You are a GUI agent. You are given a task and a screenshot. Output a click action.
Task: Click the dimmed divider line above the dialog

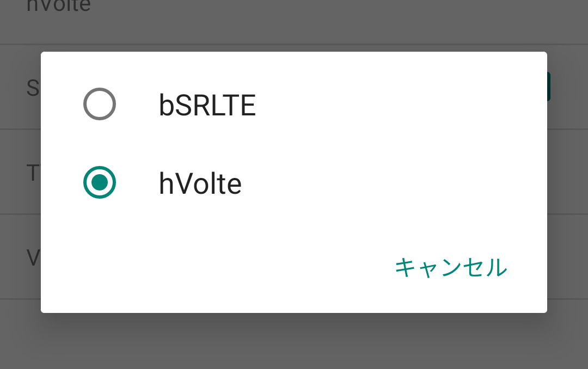[294, 44]
